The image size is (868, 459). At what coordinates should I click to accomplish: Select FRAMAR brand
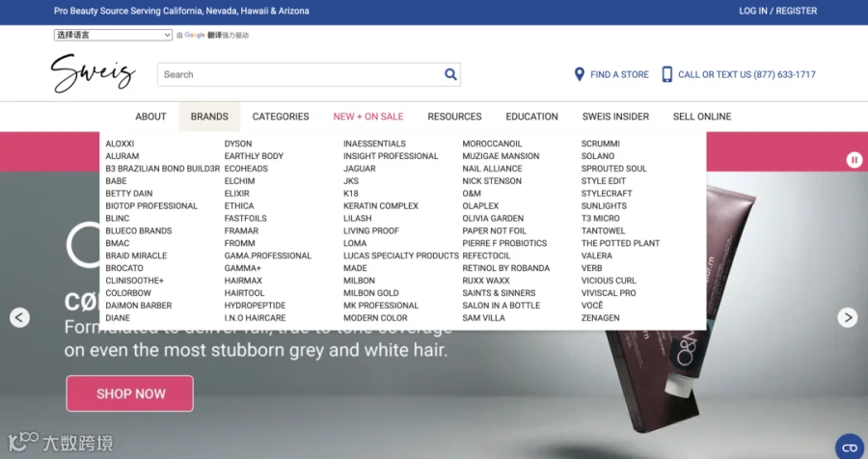[x=241, y=230]
